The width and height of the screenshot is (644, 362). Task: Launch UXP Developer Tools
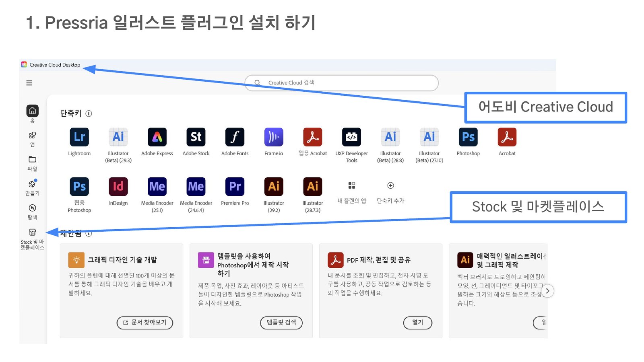coord(352,137)
